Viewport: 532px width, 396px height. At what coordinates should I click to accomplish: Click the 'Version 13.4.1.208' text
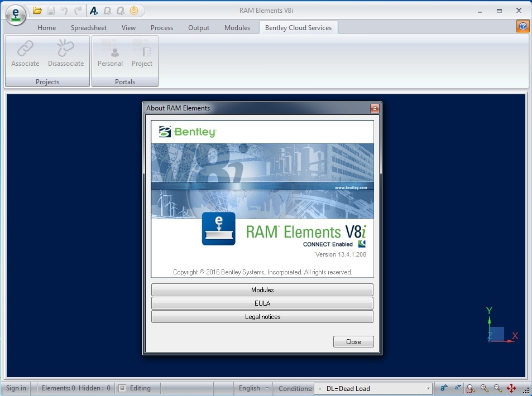tap(341, 254)
